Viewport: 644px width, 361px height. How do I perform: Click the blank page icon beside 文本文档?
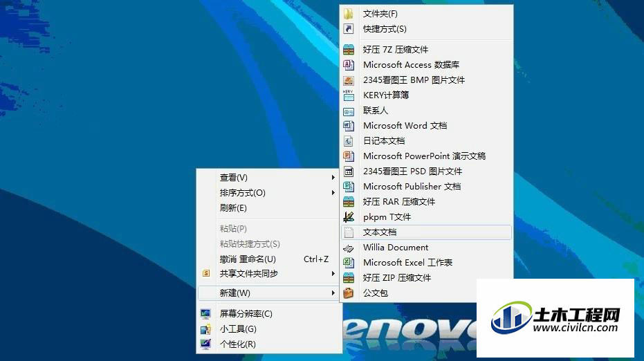coord(349,232)
